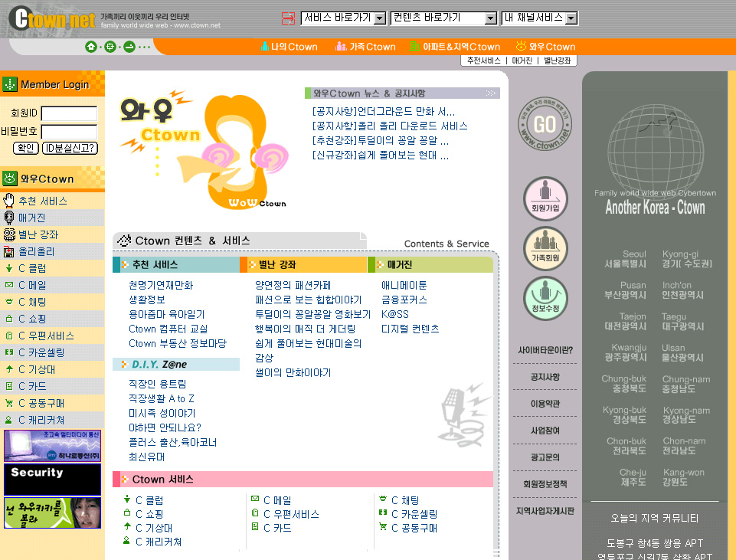Open the 서비스 바로가기 dropdown

click(343, 18)
